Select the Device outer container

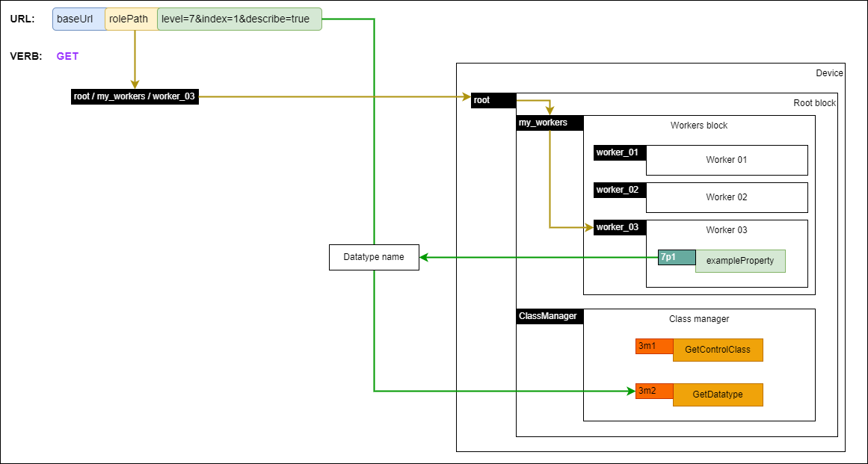(828, 73)
